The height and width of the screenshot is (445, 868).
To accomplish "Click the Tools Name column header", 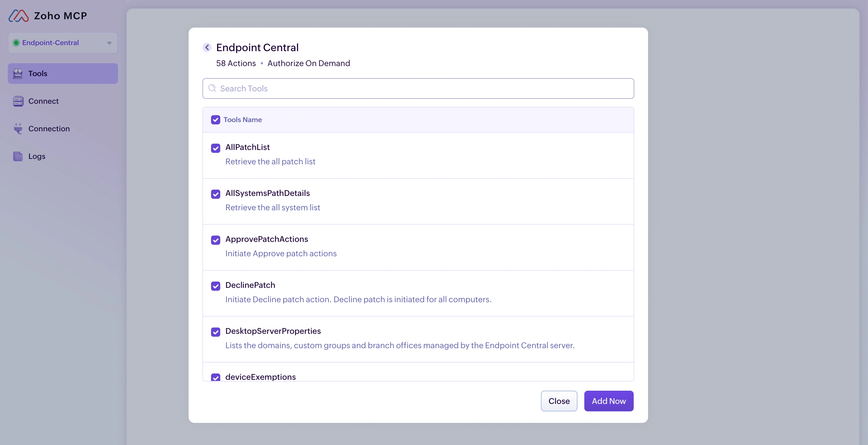I will coord(243,120).
